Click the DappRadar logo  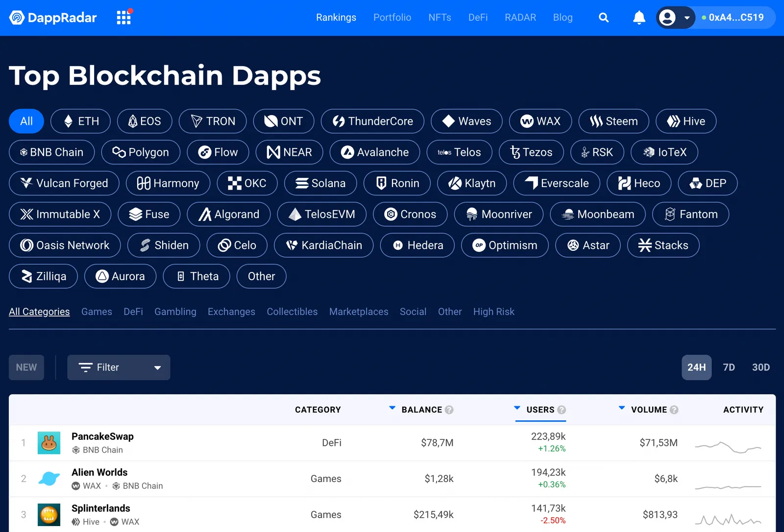click(53, 18)
